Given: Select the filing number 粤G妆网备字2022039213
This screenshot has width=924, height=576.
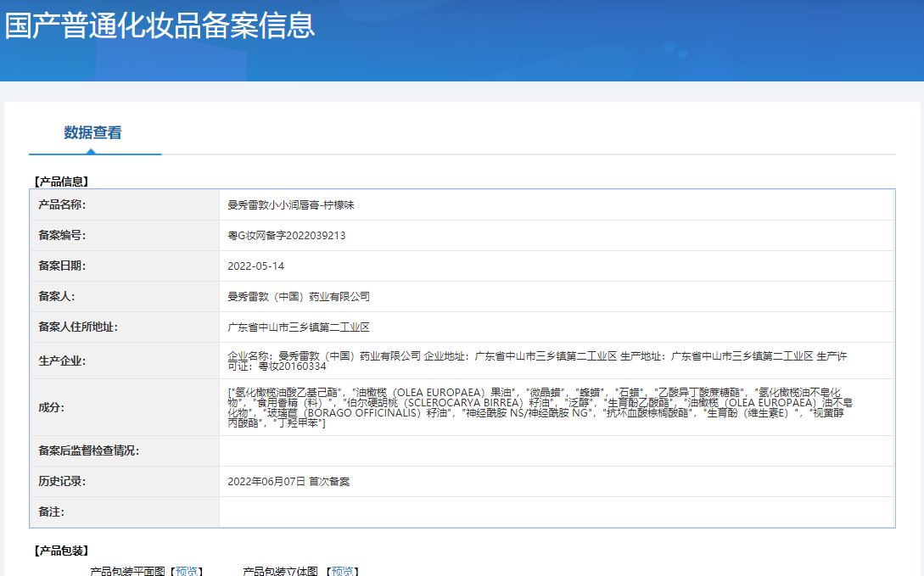Looking at the screenshot, I should [x=286, y=236].
